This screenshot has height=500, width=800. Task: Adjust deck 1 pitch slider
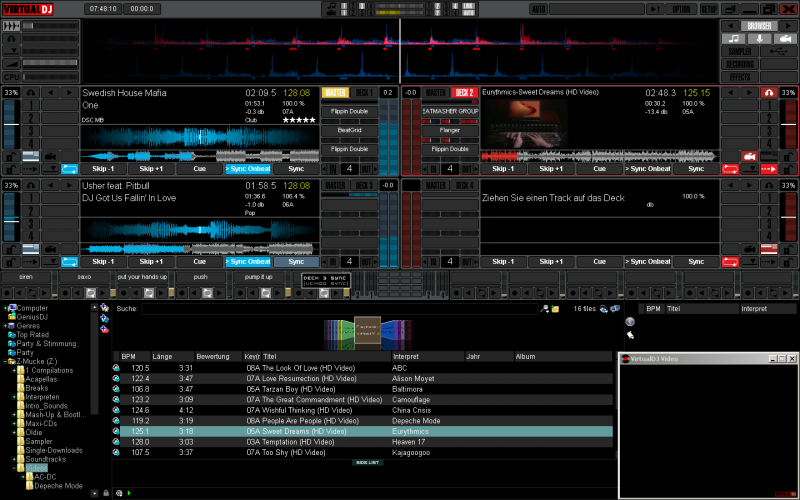11,124
